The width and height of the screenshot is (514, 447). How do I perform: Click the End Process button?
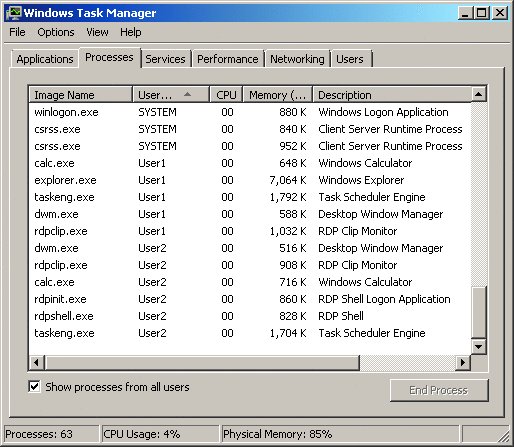[439, 390]
